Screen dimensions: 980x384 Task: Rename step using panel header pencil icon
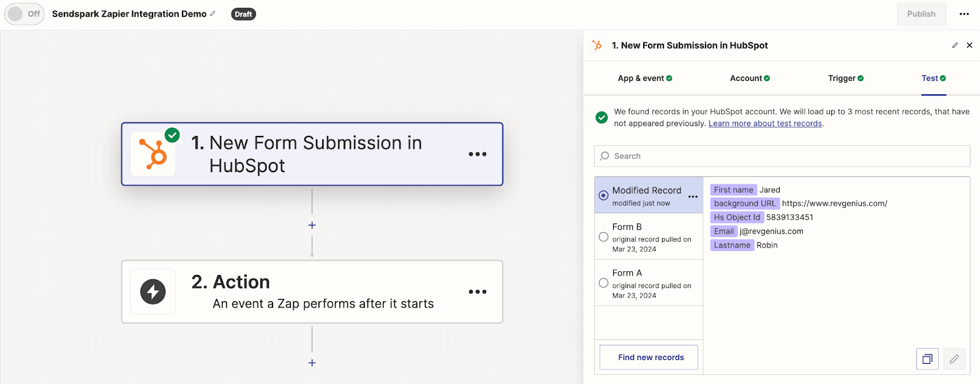tap(955, 45)
